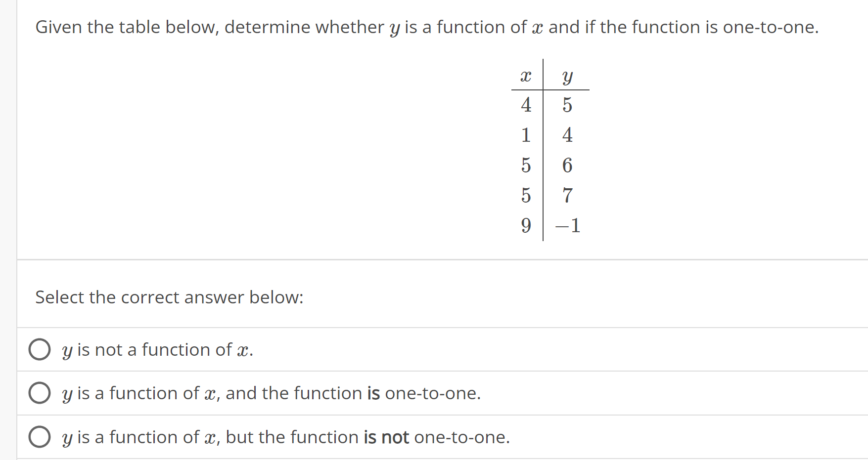Viewport: 868px width, 460px height.
Task: Click the column header x in the table
Action: click(x=526, y=75)
